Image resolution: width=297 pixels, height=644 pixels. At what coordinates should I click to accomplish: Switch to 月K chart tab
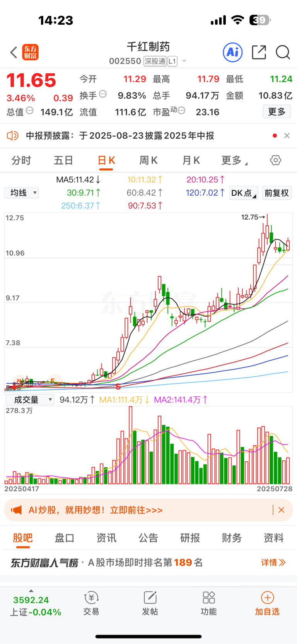click(x=191, y=160)
